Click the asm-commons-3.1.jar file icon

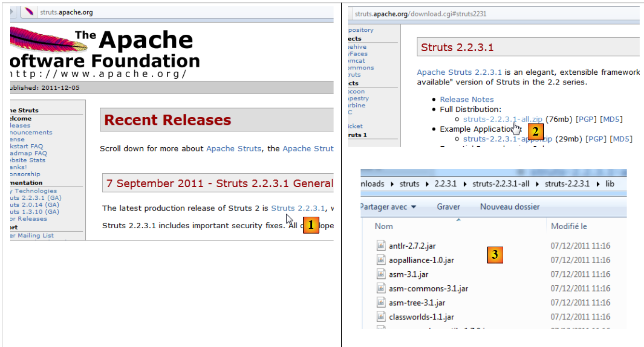381,289
